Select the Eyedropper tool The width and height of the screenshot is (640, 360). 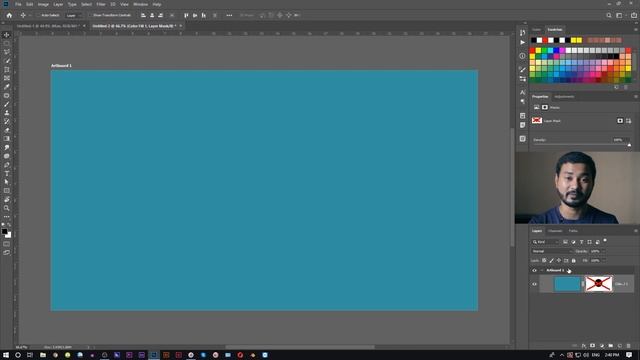(x=7, y=87)
